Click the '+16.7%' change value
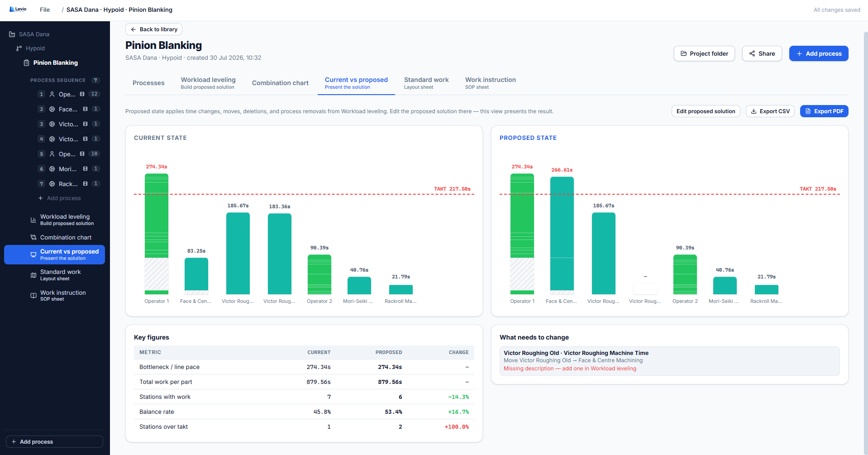 coord(458,412)
